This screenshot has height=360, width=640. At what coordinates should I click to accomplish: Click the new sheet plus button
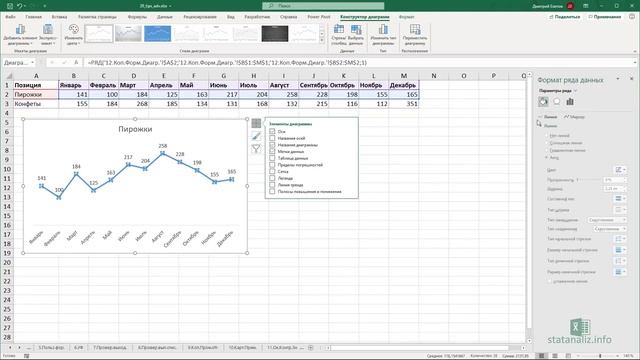311,348
